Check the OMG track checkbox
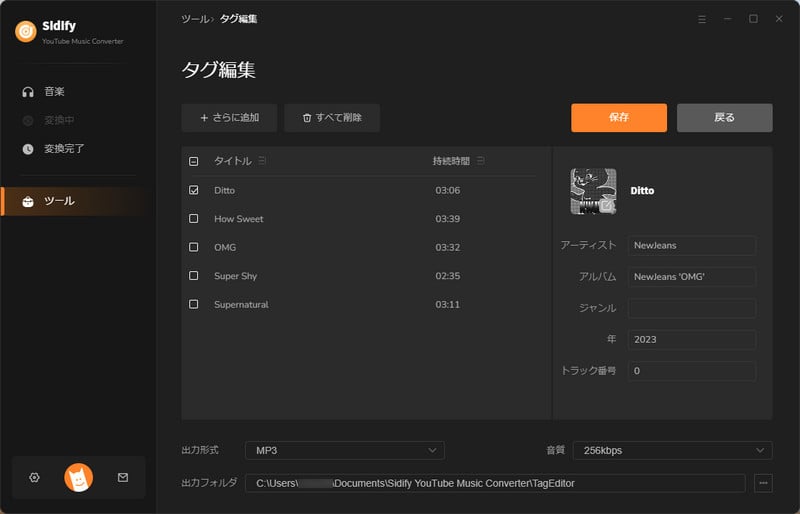The image size is (800, 514). tap(193, 247)
